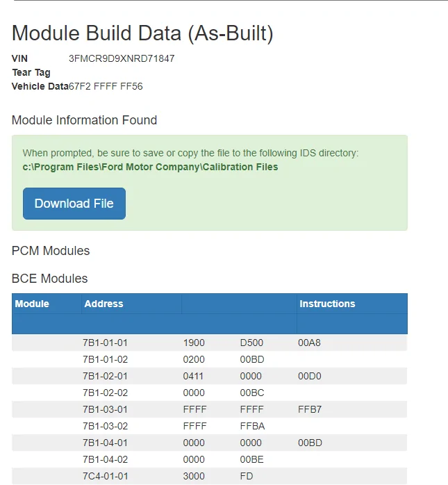
Task: Click the Instructions column header
Action: (327, 304)
